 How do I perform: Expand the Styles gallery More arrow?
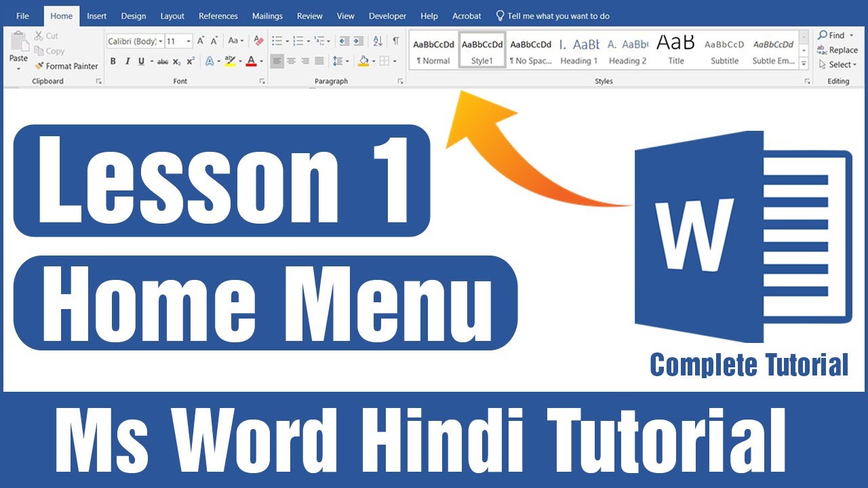click(804, 64)
